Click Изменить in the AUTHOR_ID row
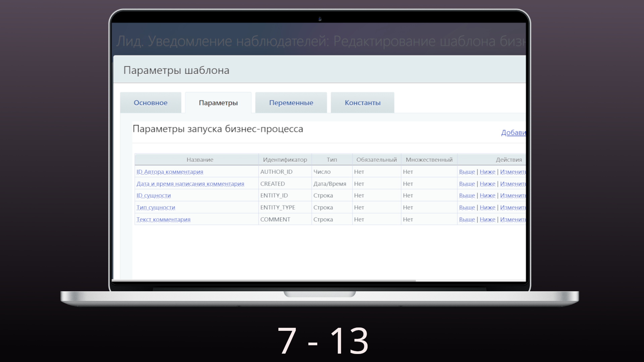Screen dimensions: 644x362 [513, 172]
